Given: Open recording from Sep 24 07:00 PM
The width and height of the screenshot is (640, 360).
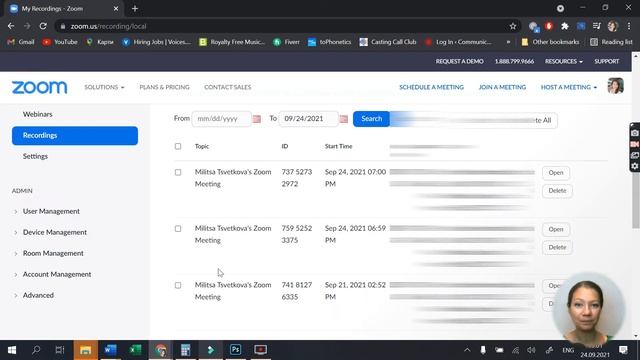Looking at the screenshot, I should tap(556, 173).
